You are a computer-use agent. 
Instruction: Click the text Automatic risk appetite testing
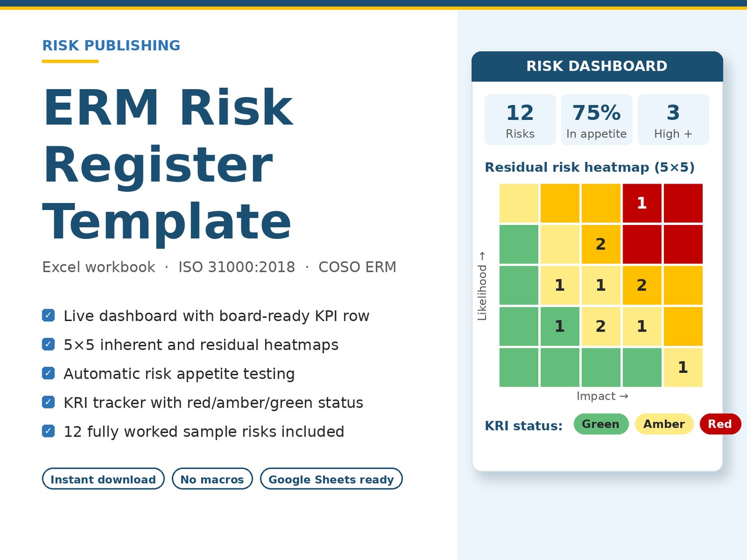[179, 374]
